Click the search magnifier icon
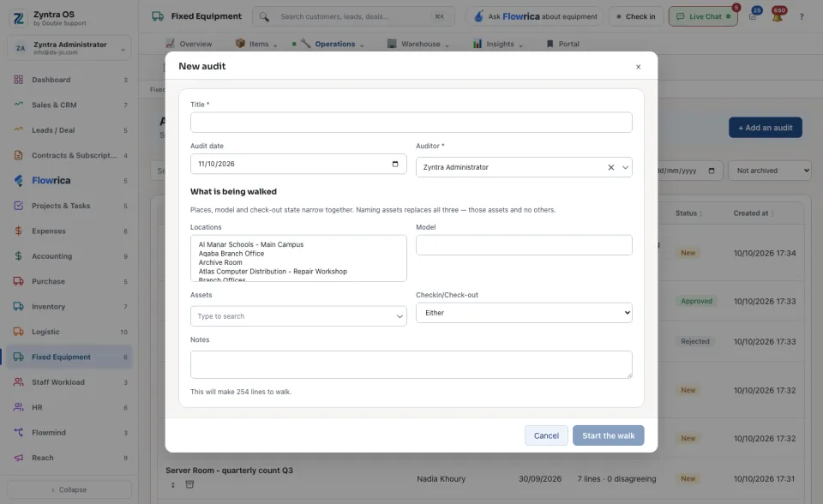The image size is (823, 504). (x=264, y=17)
